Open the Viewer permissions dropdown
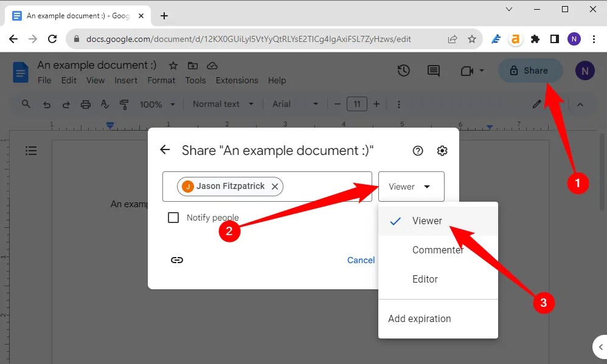 click(411, 187)
